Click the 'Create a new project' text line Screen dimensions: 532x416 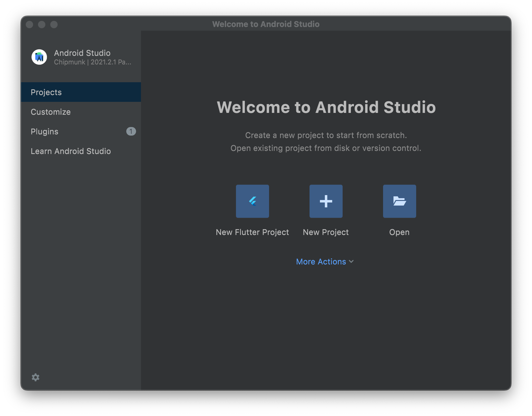[326, 135]
